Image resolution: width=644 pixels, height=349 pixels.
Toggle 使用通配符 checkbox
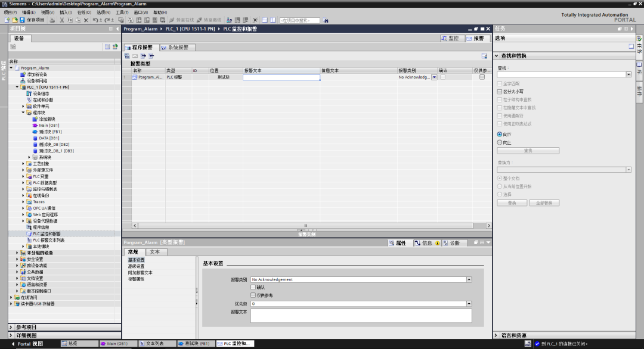coord(500,116)
